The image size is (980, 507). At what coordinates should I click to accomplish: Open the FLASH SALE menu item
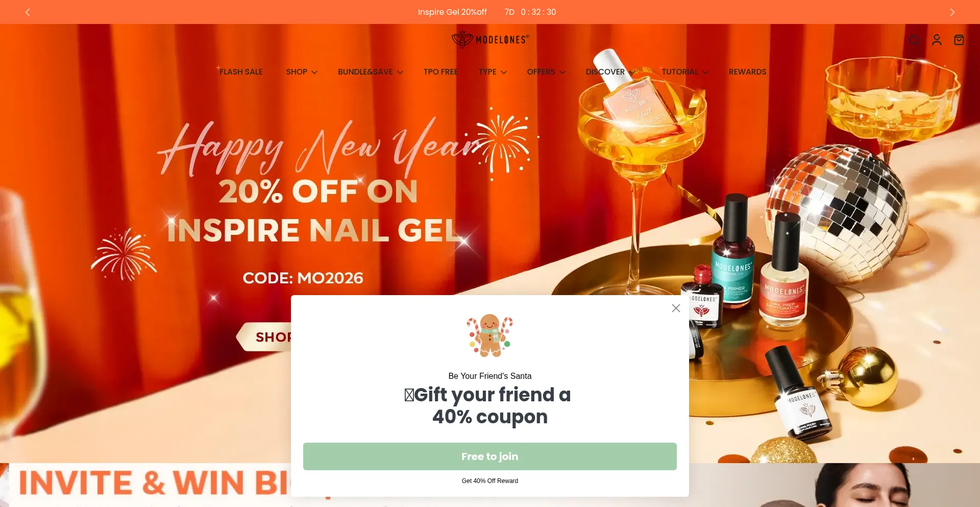click(x=241, y=72)
